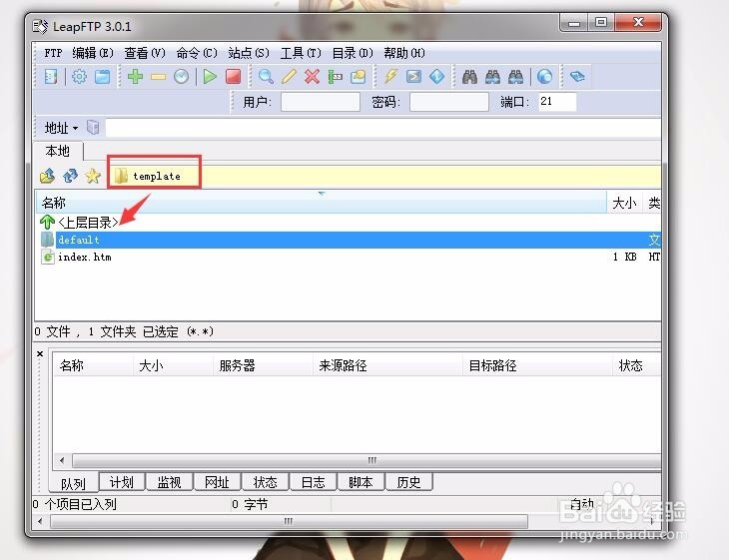Open the 目录(D) menu
The image size is (729, 560).
click(353, 53)
